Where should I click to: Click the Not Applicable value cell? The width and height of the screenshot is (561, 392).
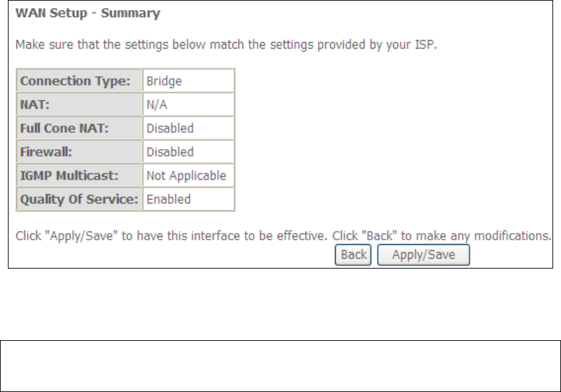188,176
